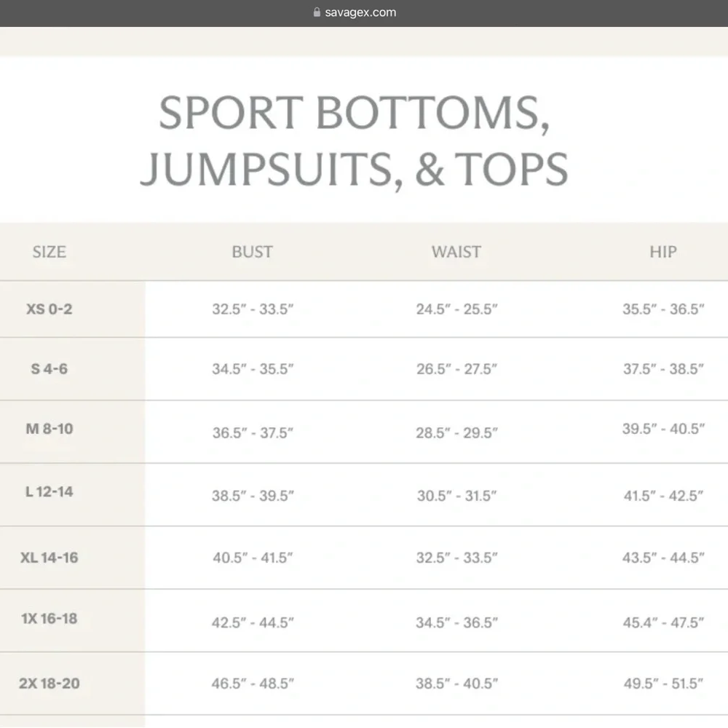Image resolution: width=728 pixels, height=728 pixels.
Task: Select the HIP column header
Action: tap(663, 252)
